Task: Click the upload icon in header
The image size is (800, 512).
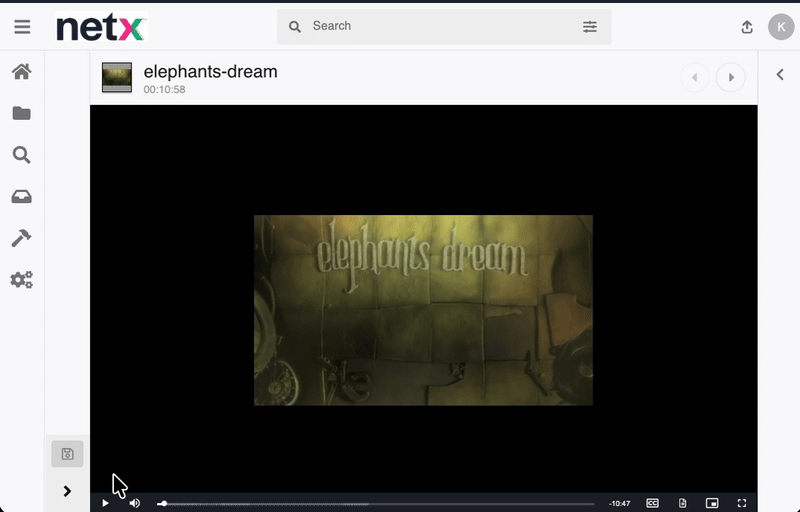Action: click(747, 27)
